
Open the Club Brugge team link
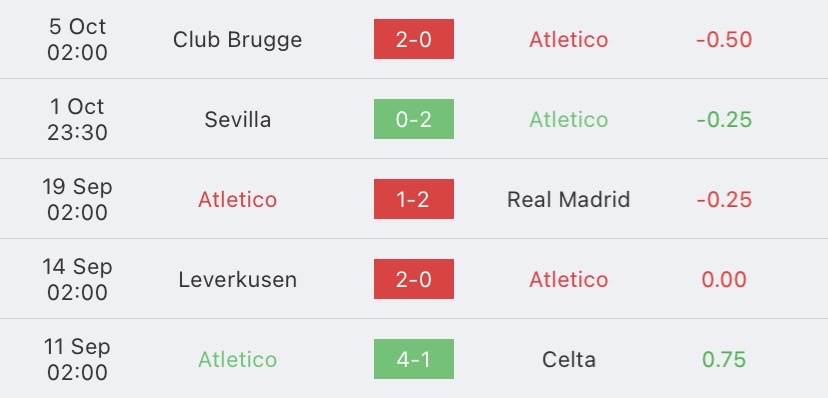coord(238,40)
